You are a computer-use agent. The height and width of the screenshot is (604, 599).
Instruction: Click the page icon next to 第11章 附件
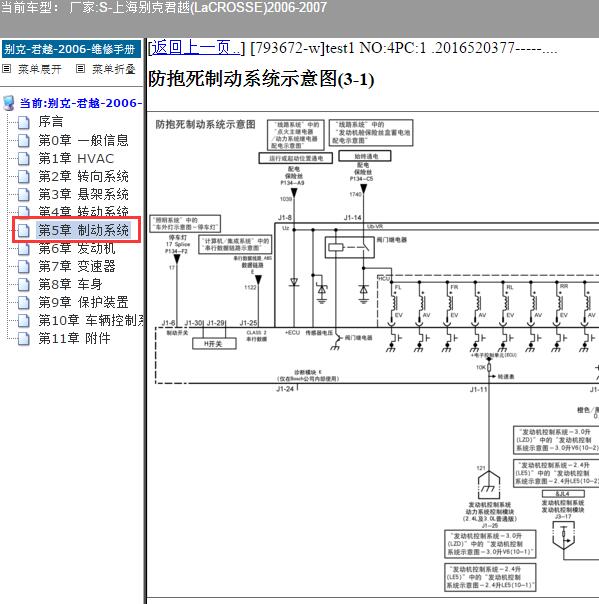click(x=24, y=339)
